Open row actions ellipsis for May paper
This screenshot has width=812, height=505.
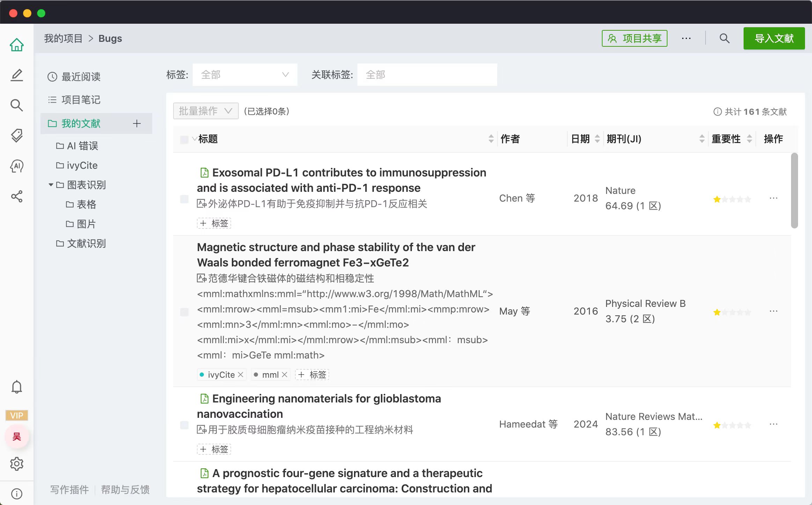[x=774, y=311]
